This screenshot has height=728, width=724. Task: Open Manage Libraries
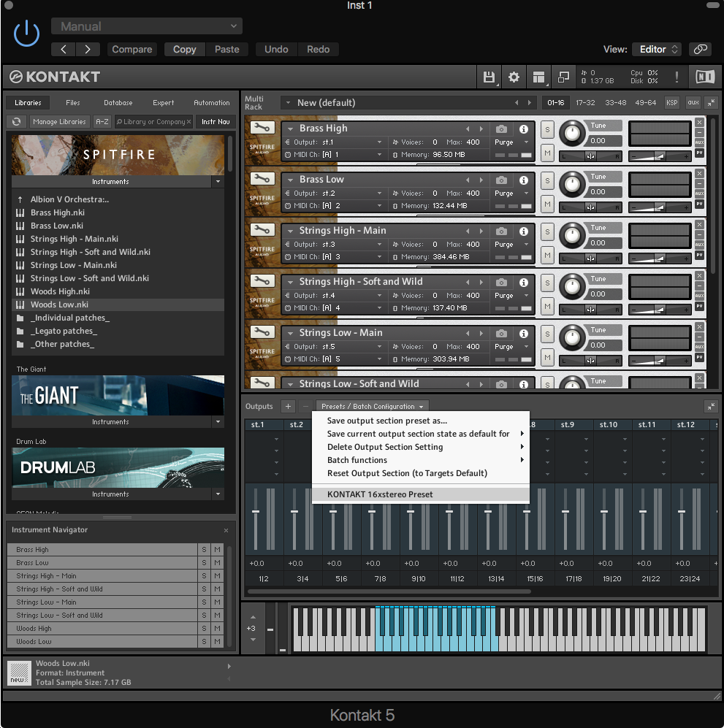[x=59, y=122]
